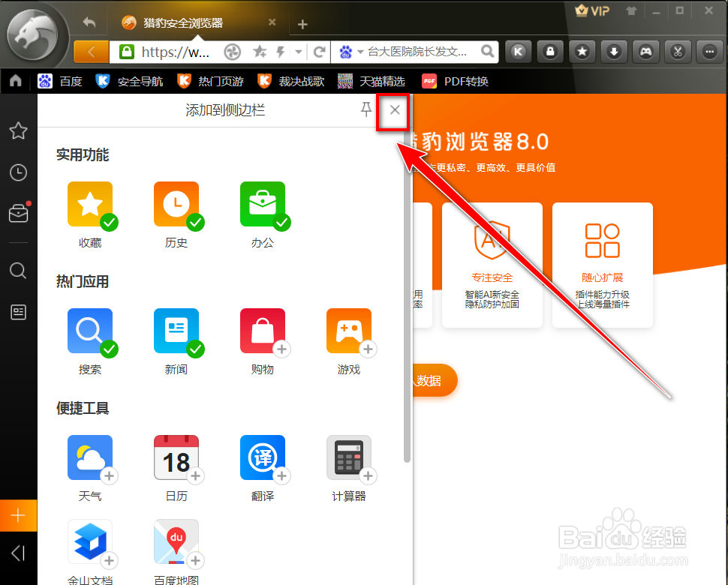The height and width of the screenshot is (585, 728).
Task: Add the 天气 tool via plus badge
Action: click(110, 475)
